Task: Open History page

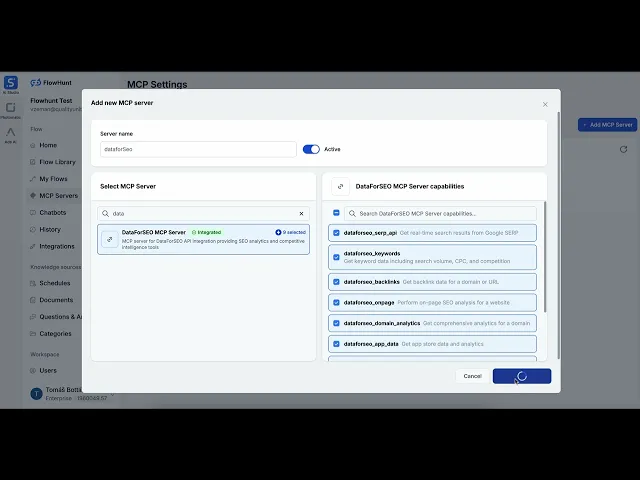Action: coord(50,229)
